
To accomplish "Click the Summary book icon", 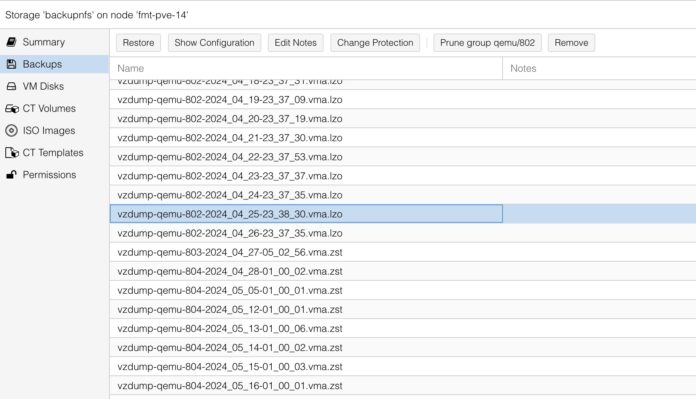I will [x=12, y=42].
